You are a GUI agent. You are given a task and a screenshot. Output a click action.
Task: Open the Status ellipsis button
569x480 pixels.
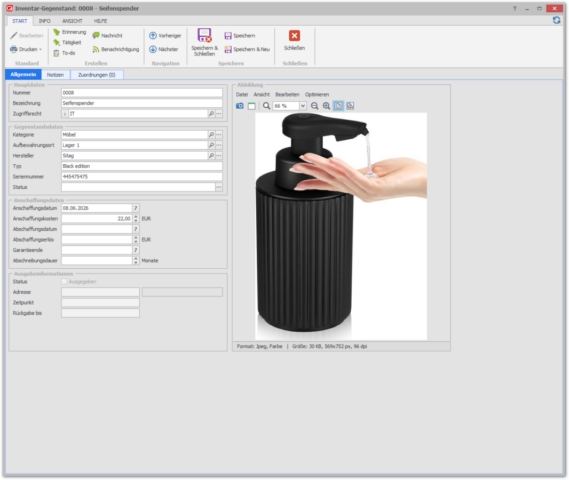pyautogui.click(x=219, y=187)
